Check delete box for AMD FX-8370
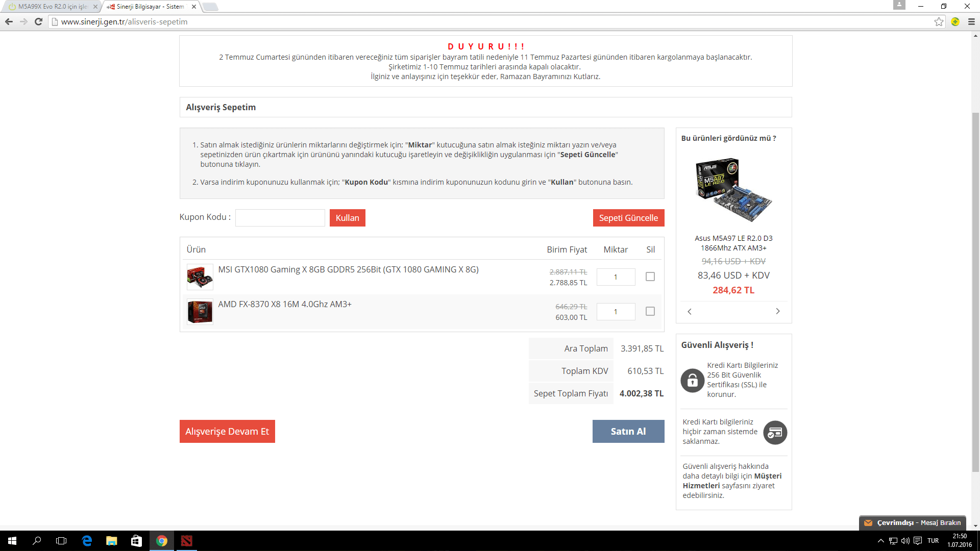 click(650, 311)
